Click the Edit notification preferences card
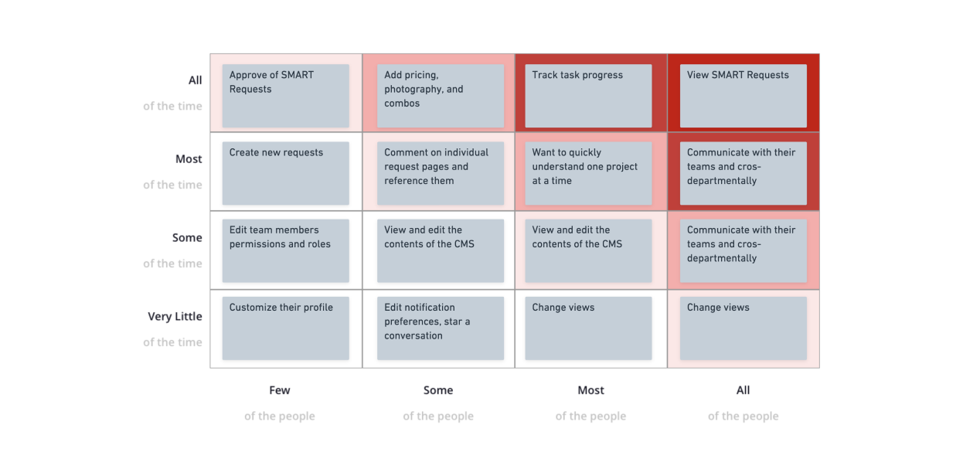 pos(440,328)
